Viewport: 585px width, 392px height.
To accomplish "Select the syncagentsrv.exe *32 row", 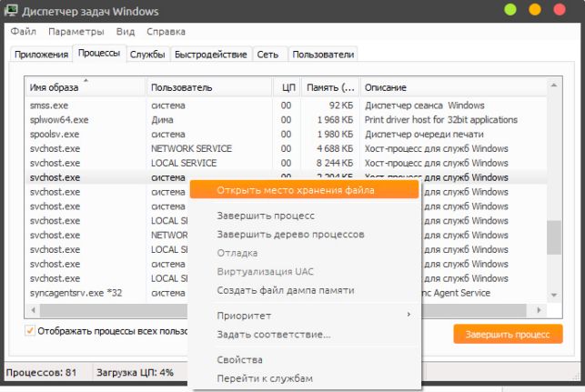I will pyautogui.click(x=106, y=293).
